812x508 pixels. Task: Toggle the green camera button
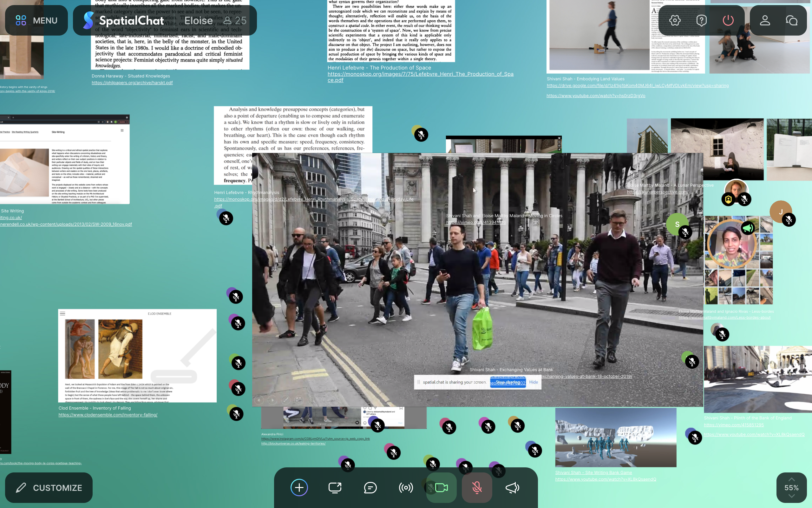tap(441, 487)
